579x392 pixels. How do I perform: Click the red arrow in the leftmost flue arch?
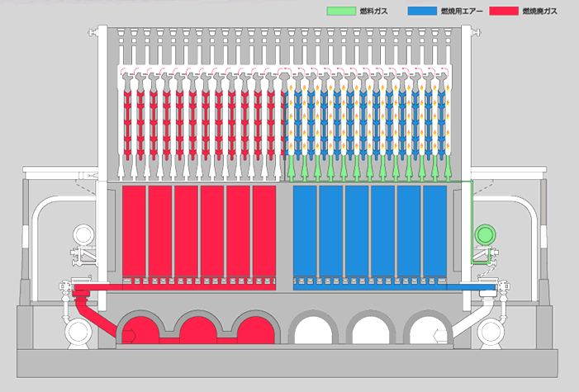pyautogui.click(x=129, y=336)
